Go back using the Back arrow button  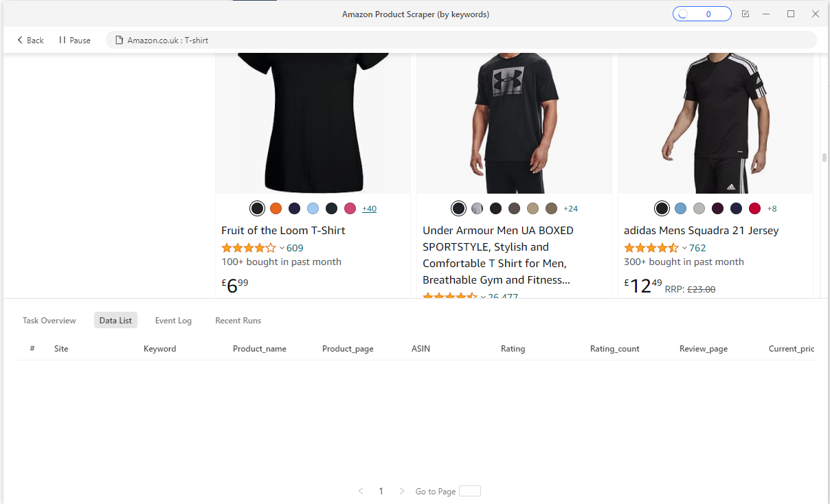[x=30, y=41]
